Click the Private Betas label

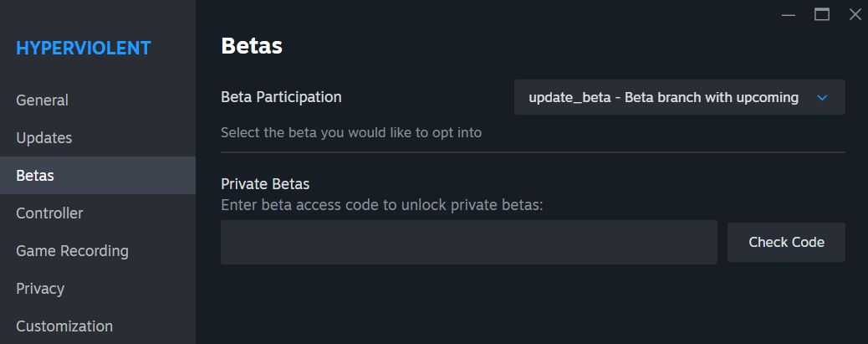point(265,184)
